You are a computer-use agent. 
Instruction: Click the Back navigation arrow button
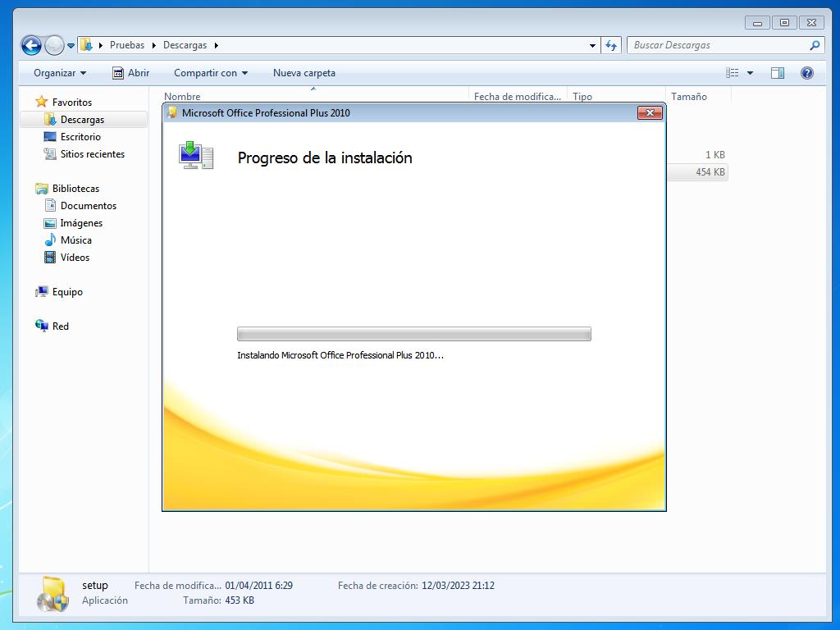click(31, 46)
